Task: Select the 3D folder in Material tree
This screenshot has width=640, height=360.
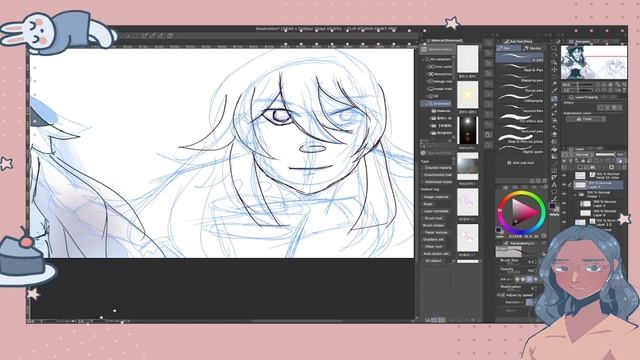Action: click(x=436, y=96)
